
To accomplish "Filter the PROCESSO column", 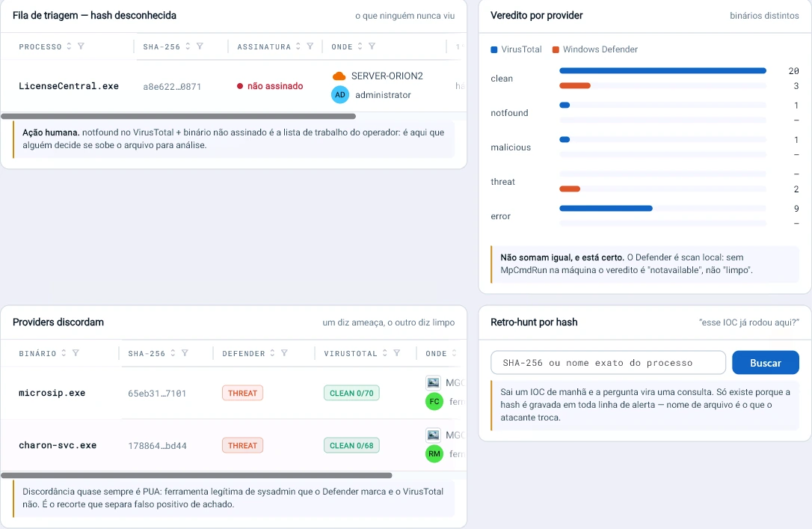I will pyautogui.click(x=81, y=46).
